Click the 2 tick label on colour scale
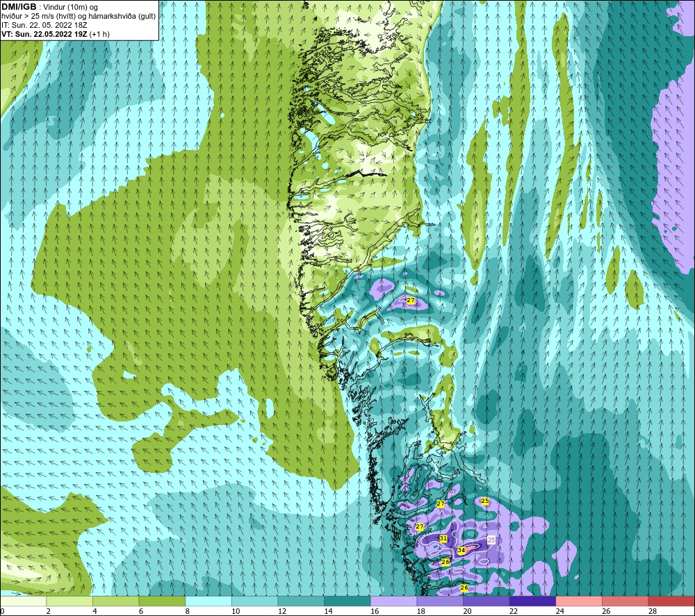695x616 pixels. pyautogui.click(x=49, y=611)
